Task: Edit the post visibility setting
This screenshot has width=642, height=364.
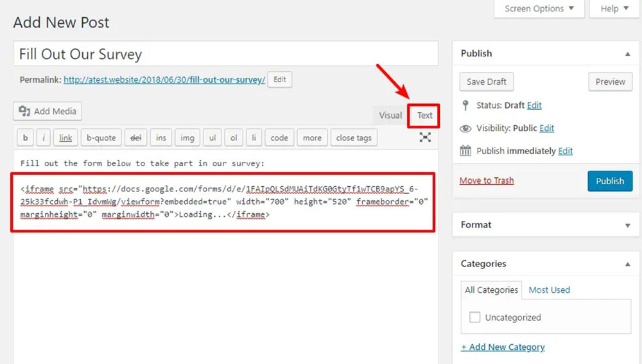Action: tap(546, 128)
